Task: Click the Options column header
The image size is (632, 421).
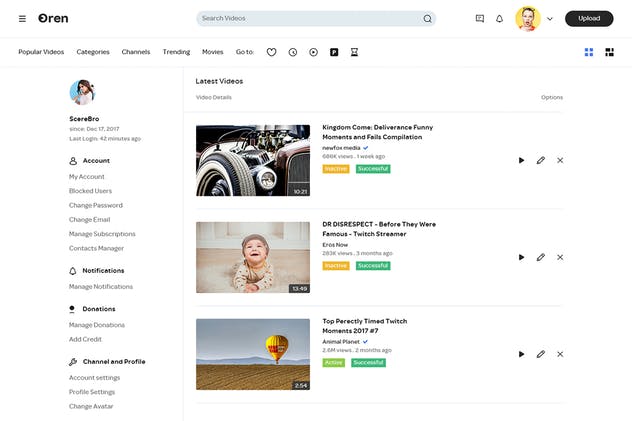Action: pyautogui.click(x=552, y=97)
